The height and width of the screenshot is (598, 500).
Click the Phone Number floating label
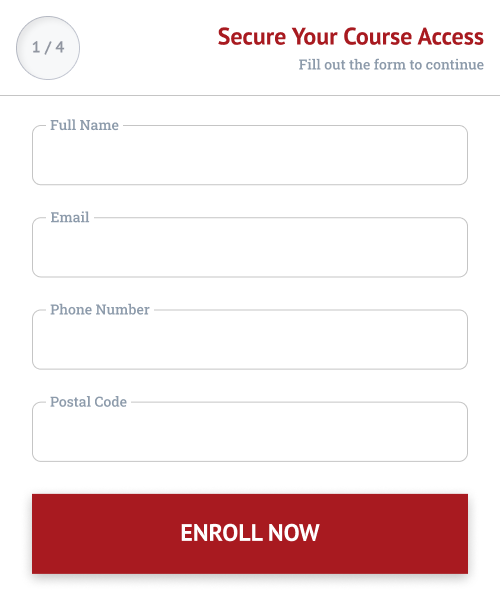[100, 310]
